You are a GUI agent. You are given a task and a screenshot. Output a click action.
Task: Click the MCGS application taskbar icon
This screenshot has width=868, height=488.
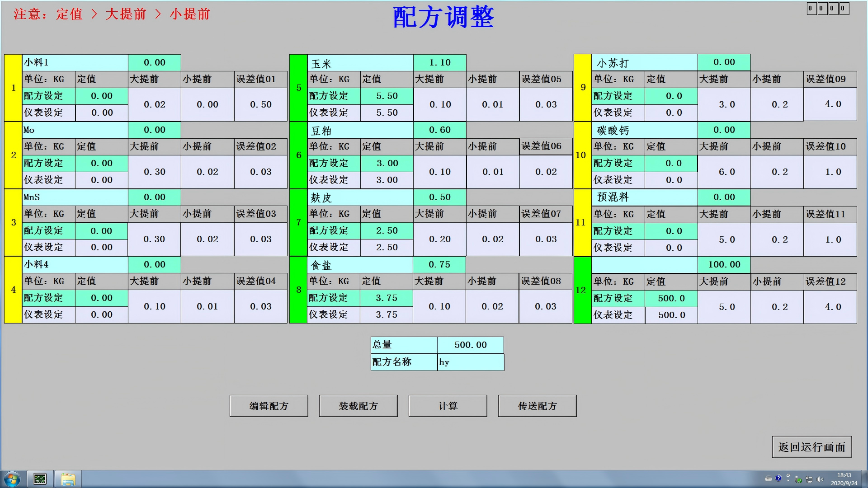click(40, 479)
